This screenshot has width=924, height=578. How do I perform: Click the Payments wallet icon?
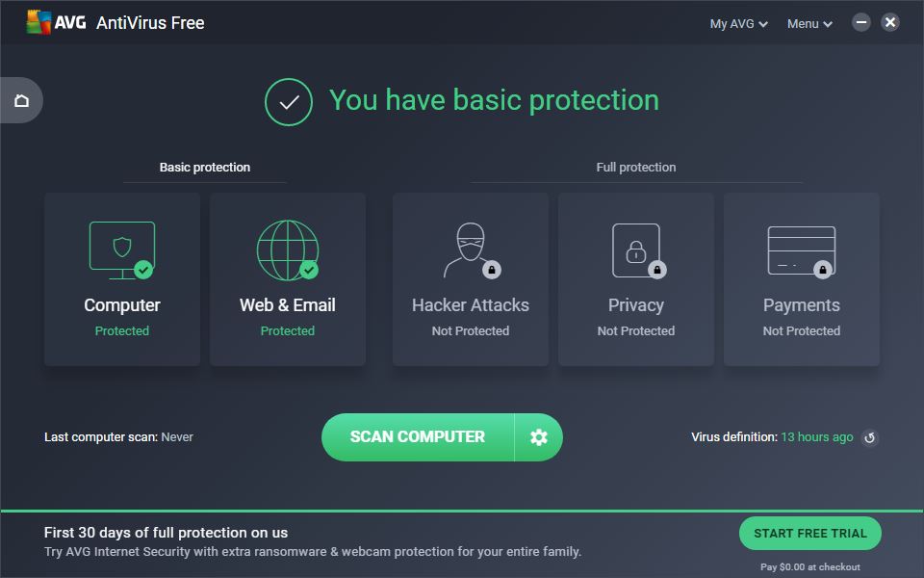pos(801,249)
